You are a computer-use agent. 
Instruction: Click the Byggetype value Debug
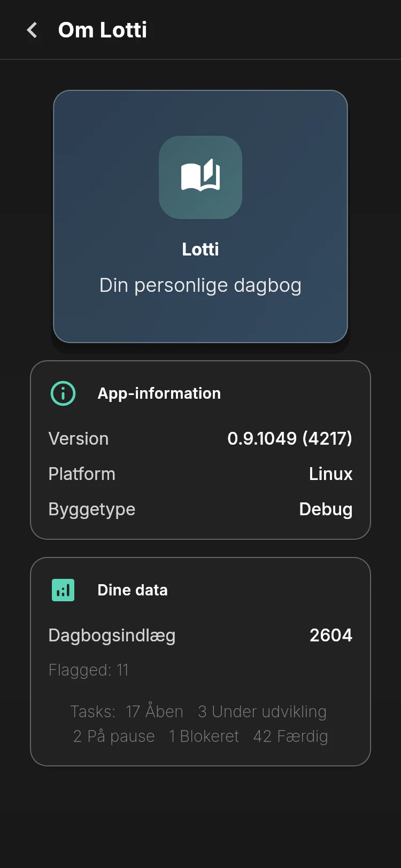click(x=326, y=509)
